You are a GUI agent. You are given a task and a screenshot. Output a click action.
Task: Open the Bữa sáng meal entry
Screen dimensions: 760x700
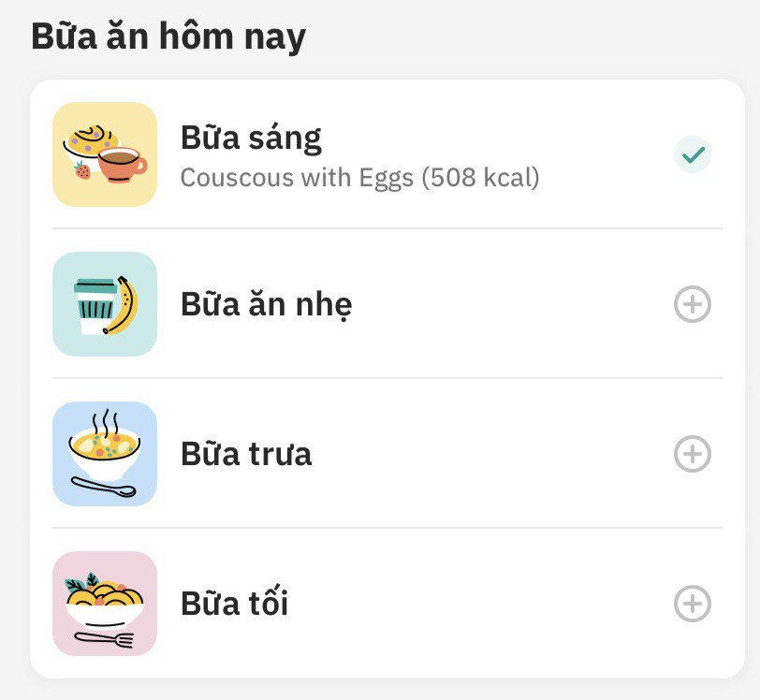387,154
